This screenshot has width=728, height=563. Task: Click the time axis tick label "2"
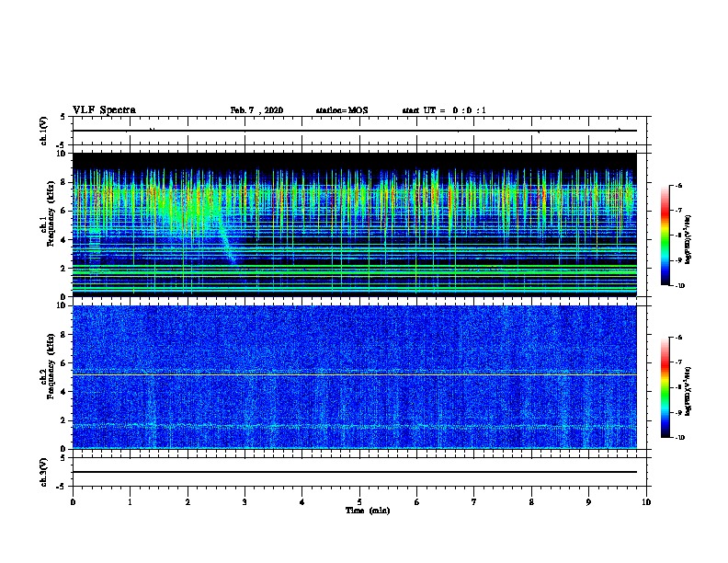(188, 502)
